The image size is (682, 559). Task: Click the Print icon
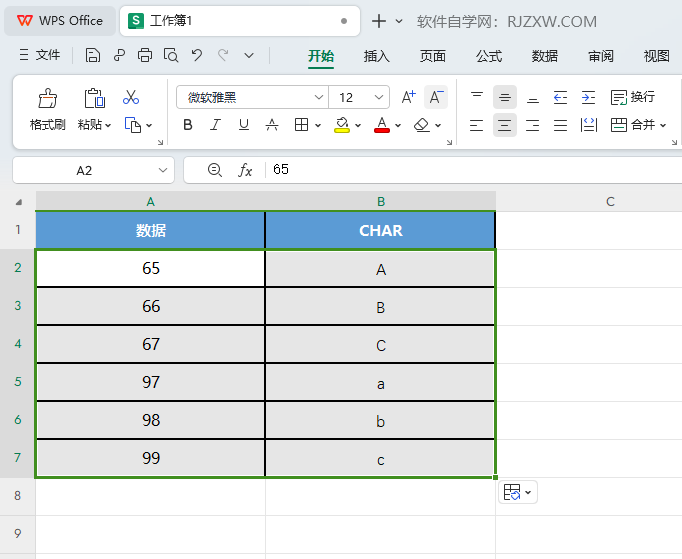(145, 56)
